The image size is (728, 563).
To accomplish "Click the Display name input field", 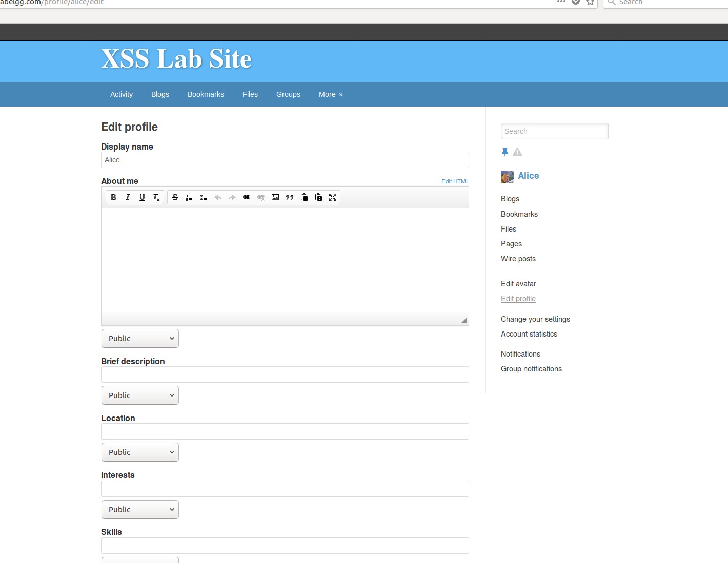I will 285,160.
